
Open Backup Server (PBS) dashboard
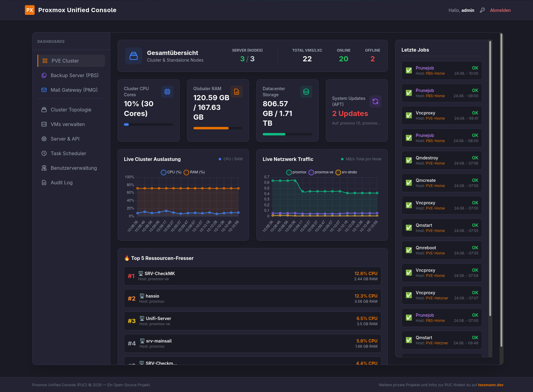(x=71, y=75)
